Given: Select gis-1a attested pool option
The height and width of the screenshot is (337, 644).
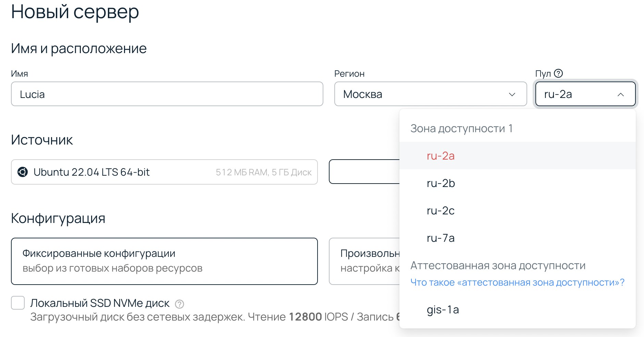Looking at the screenshot, I should point(518,310).
